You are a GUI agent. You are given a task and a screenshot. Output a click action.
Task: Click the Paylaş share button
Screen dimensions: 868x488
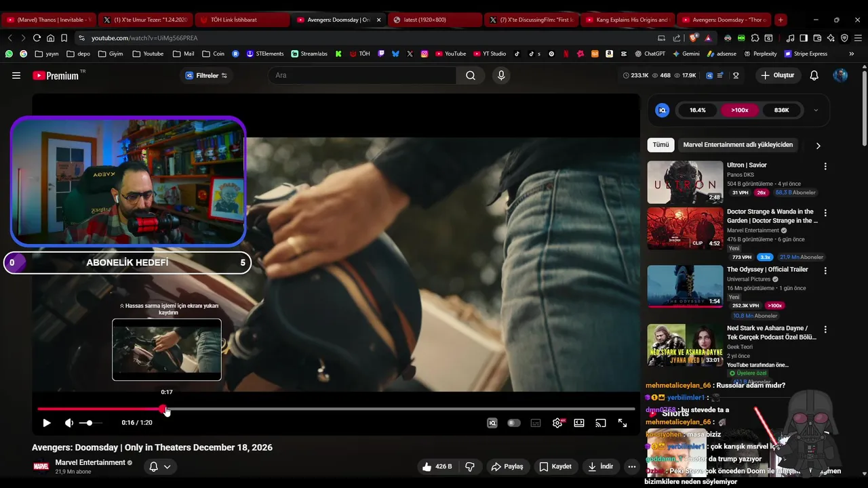[507, 466]
